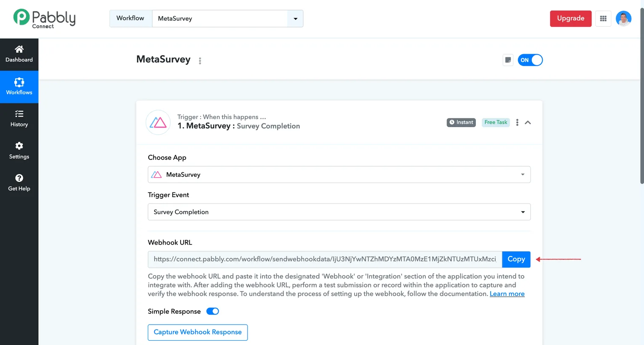The height and width of the screenshot is (345, 644).
Task: Open the MetaSurvey workflow title options menu
Action: tap(200, 61)
